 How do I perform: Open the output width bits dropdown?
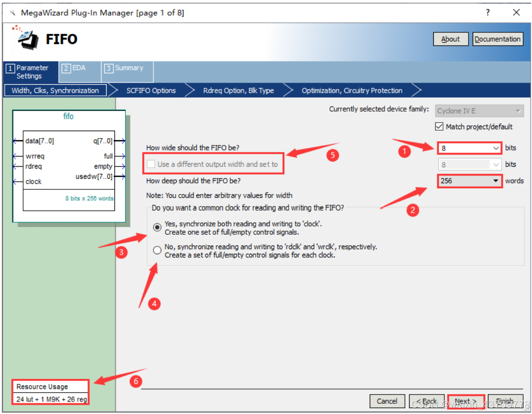click(469, 165)
